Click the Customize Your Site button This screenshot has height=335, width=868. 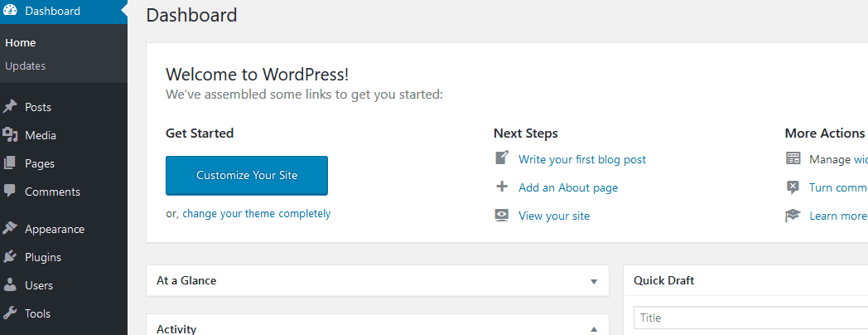coord(247,175)
